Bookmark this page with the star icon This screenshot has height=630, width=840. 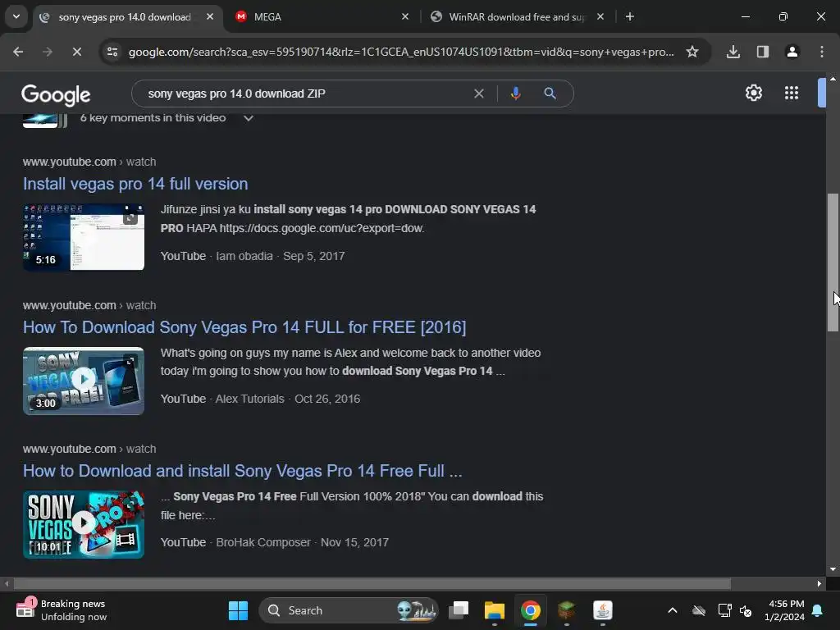pos(692,52)
